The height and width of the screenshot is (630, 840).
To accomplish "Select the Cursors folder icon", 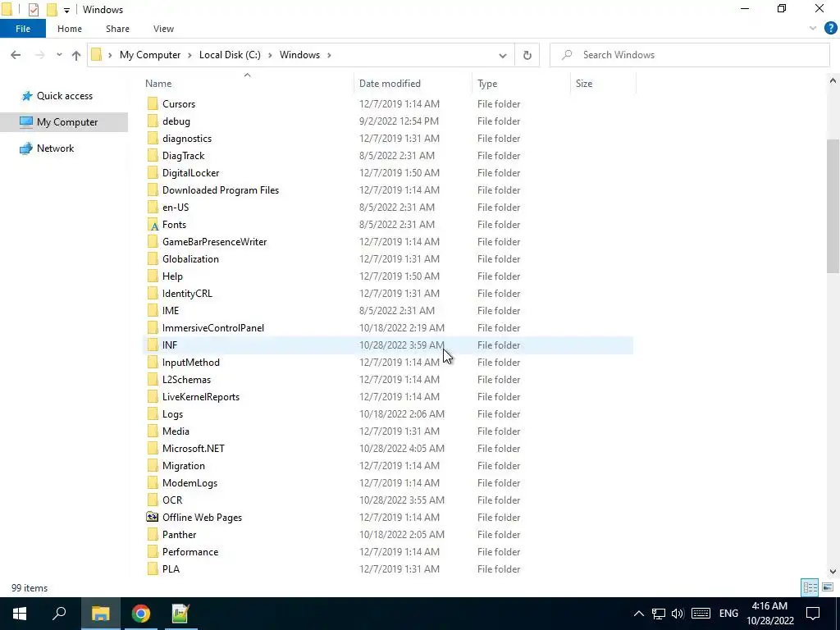I will [153, 104].
